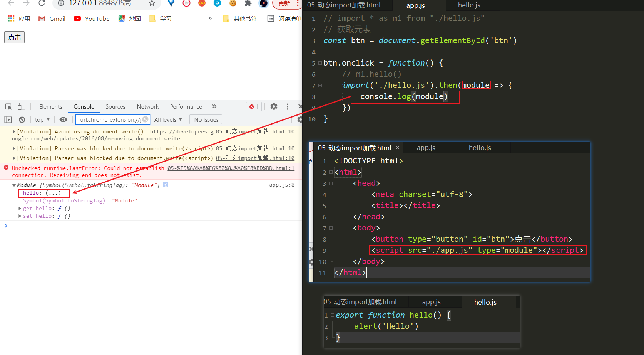Click the No Issues button
The height and width of the screenshot is (355, 644).
pyautogui.click(x=206, y=120)
